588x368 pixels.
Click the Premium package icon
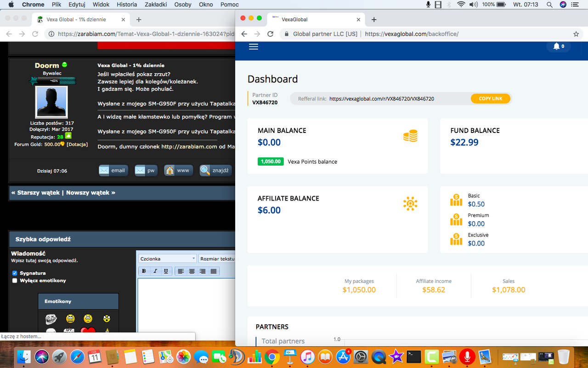click(456, 219)
